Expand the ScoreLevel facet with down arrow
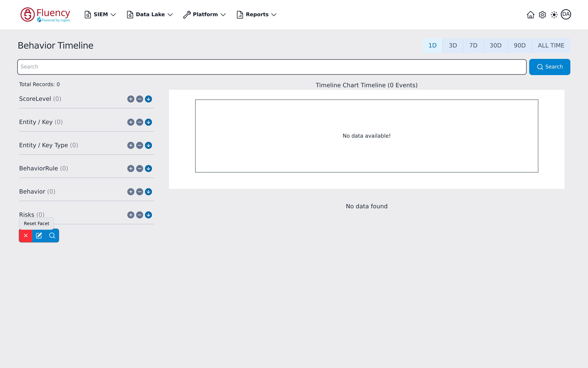 point(148,99)
